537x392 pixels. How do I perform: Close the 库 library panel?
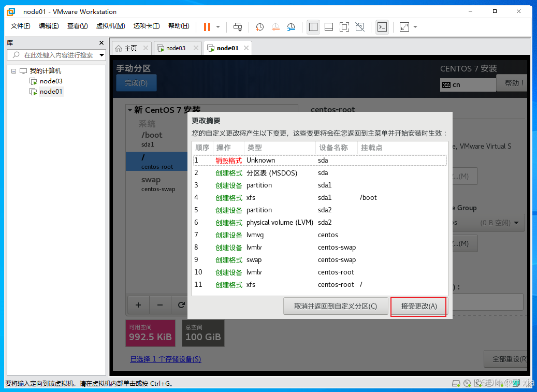point(101,43)
